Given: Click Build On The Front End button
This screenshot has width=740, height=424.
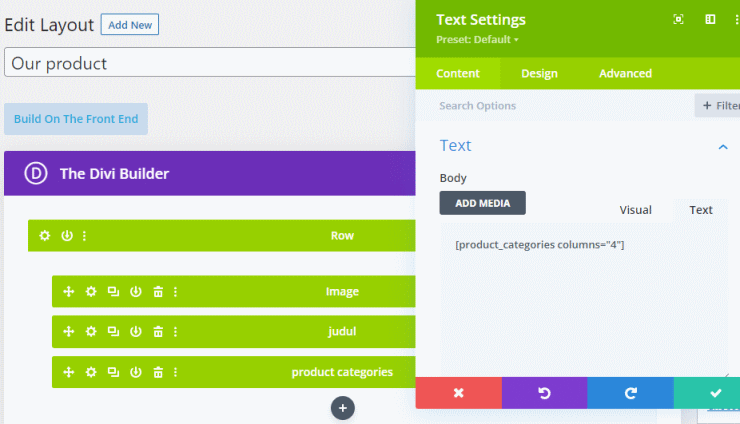Looking at the screenshot, I should [76, 118].
